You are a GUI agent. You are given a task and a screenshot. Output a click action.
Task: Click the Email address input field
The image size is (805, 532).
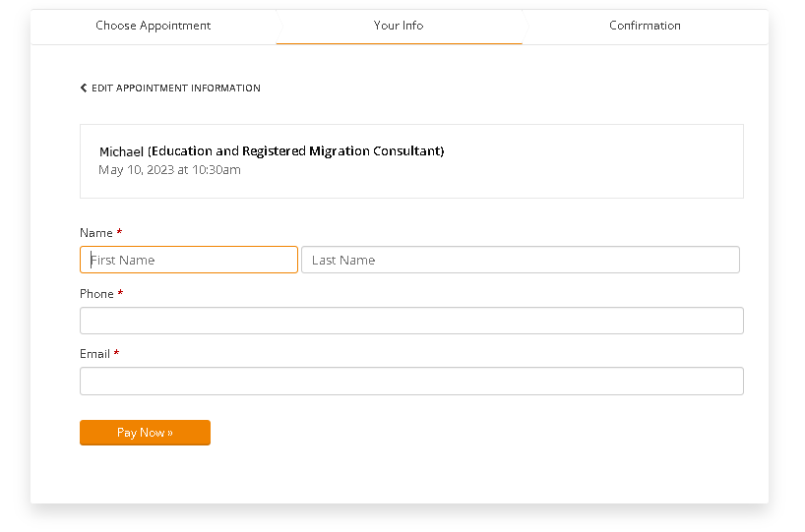click(411, 382)
